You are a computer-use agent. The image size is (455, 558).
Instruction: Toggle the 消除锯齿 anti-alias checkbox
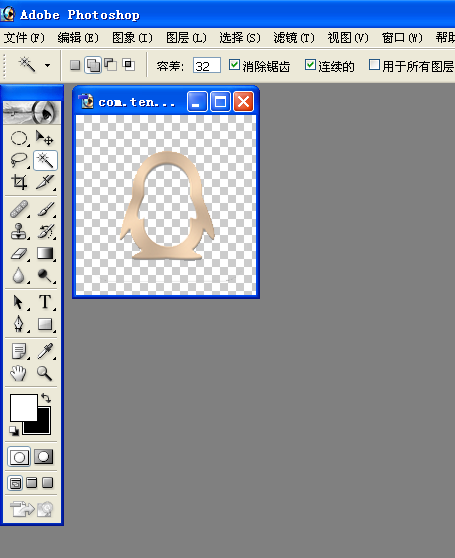(x=234, y=65)
